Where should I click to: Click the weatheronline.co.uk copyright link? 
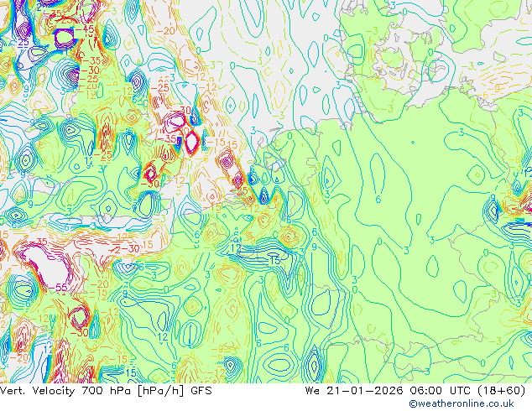point(462,403)
